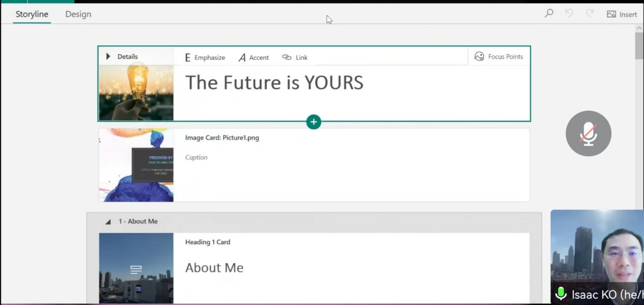
Task: Click the Caption field on image card
Action: click(196, 157)
